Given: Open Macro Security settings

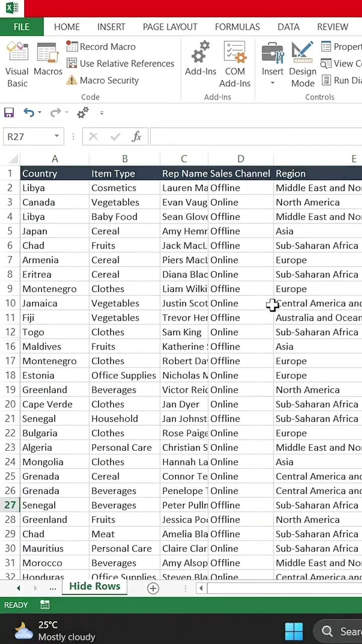Looking at the screenshot, I should pyautogui.click(x=103, y=80).
